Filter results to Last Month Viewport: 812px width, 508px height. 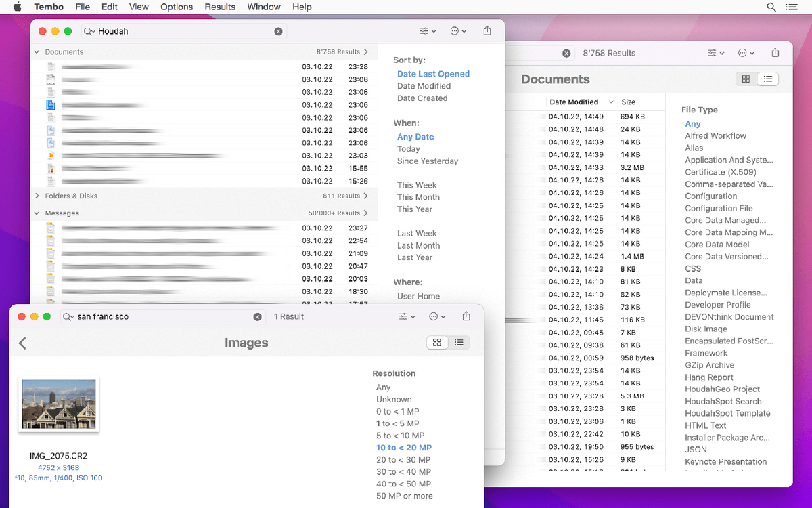coord(418,245)
